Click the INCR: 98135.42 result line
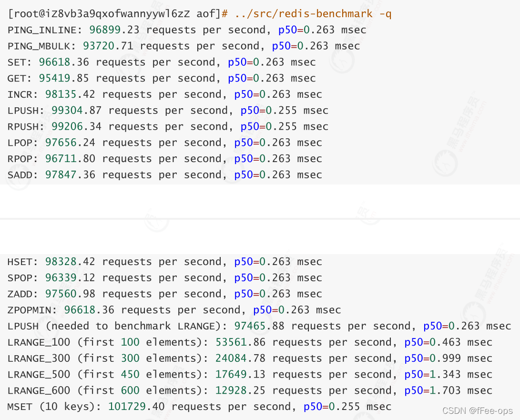The image size is (520, 420). pyautogui.click(x=165, y=94)
